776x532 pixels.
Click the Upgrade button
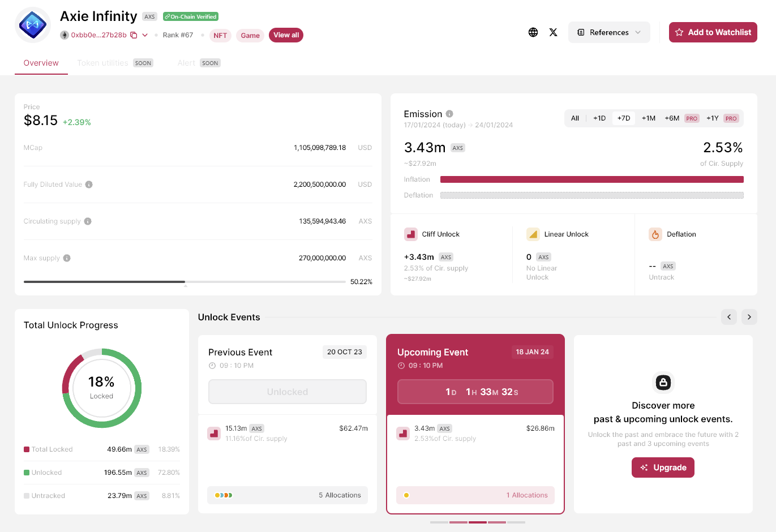[663, 467]
